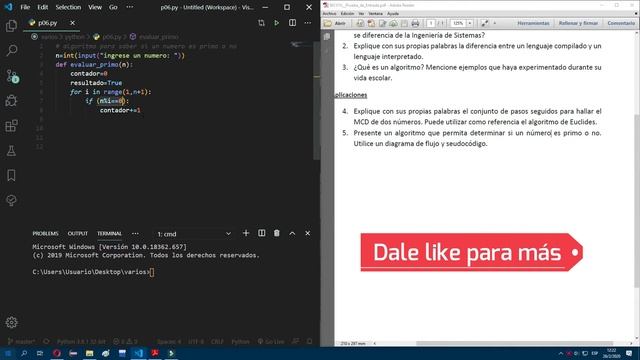The height and width of the screenshot is (360, 640).
Task: Open the Selection menu in VS Code
Action: pos(68,7)
